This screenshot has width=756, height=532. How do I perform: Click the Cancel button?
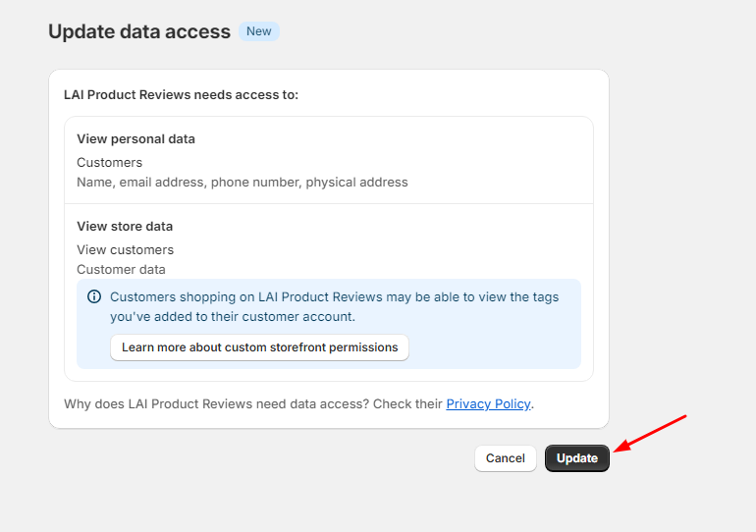pyautogui.click(x=506, y=458)
